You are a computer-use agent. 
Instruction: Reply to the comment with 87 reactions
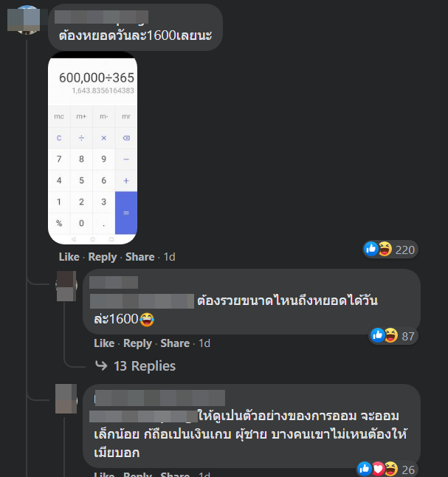click(137, 343)
